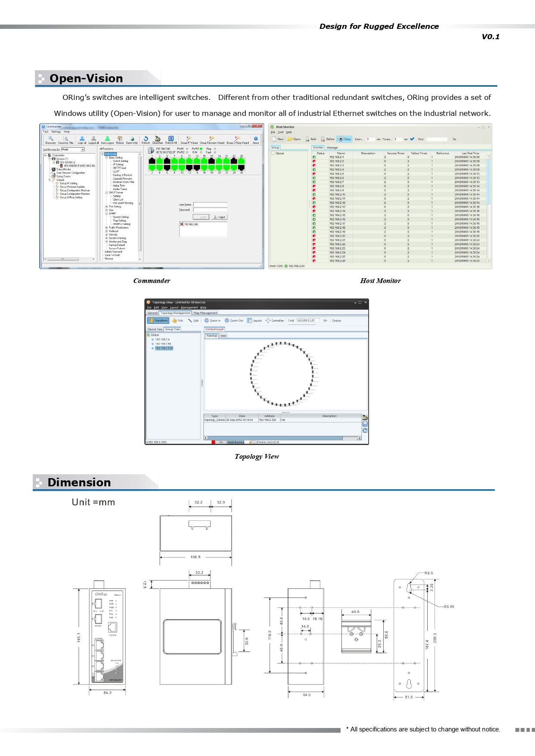
Task: Expand Monitor and Diag node in Commander
Action: point(106,241)
